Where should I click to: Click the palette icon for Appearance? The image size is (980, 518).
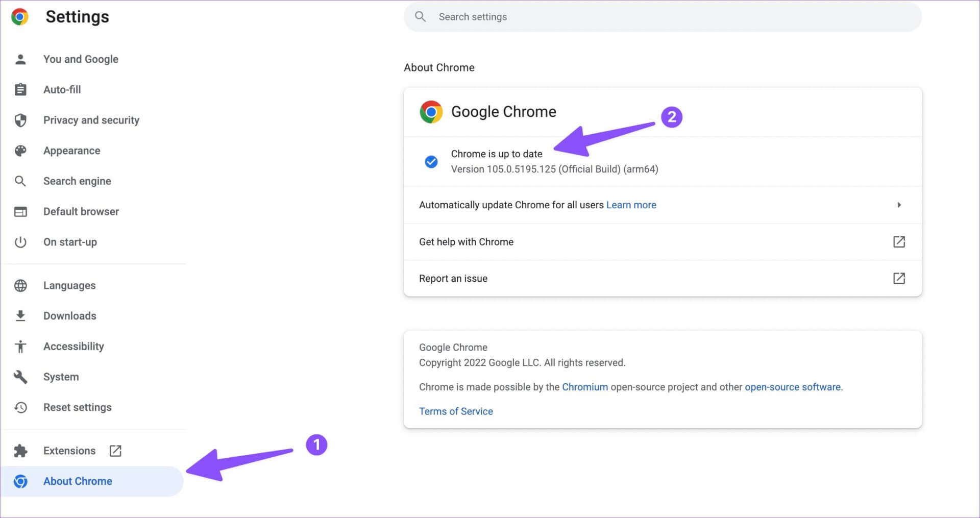(20, 151)
